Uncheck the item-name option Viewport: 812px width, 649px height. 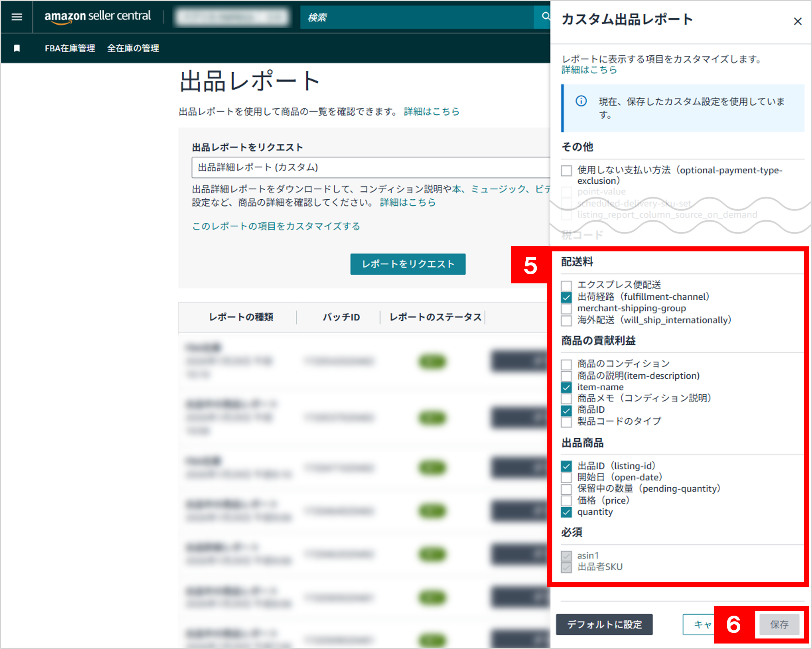(566, 387)
